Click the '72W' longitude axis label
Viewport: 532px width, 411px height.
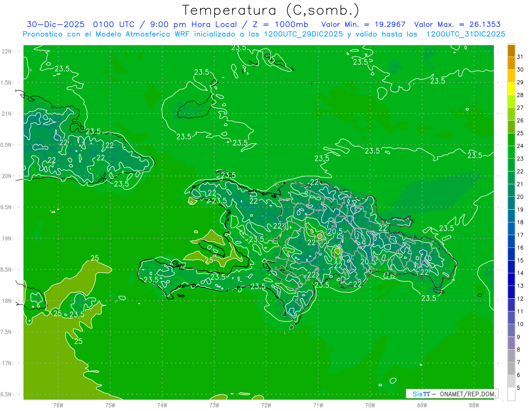pyautogui.click(x=266, y=405)
